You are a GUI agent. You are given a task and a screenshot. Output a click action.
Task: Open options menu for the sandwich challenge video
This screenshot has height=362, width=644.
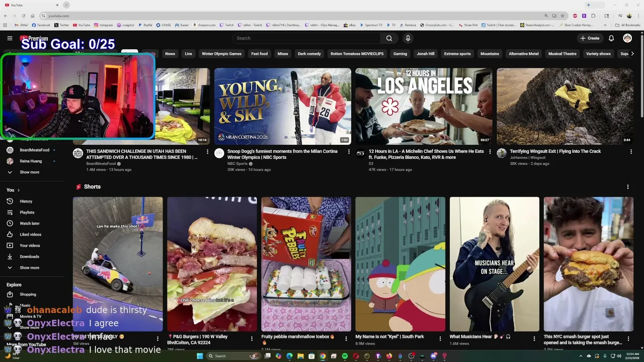point(207,151)
